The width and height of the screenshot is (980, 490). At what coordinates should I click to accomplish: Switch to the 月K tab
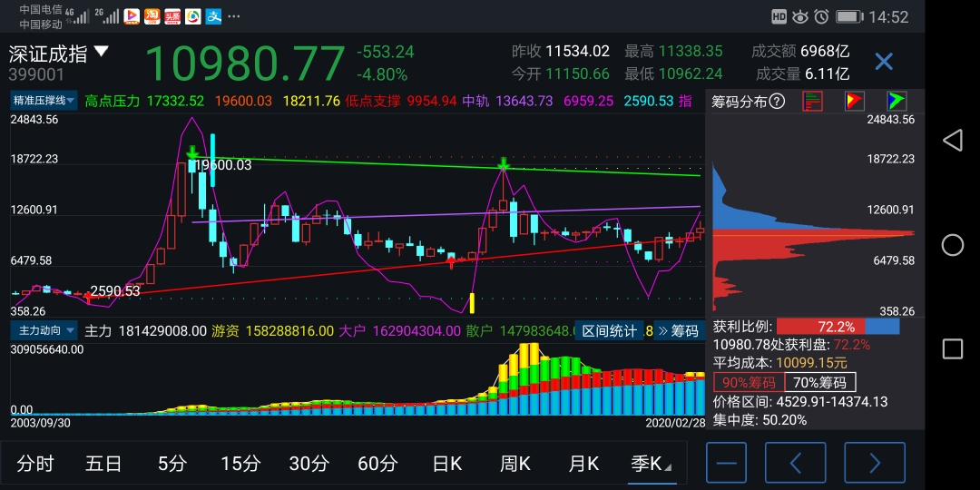click(583, 464)
